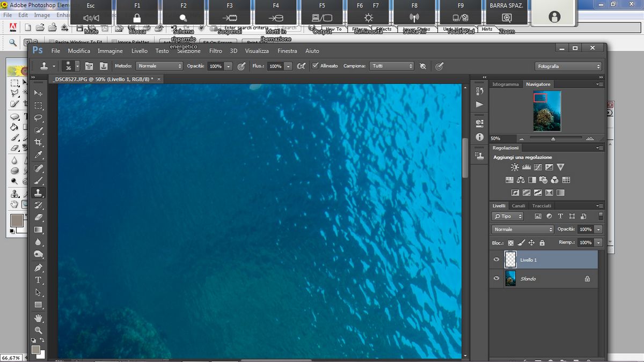Screen dimensions: 644x362
Task: Open the Finestra menu
Action: click(x=287, y=51)
